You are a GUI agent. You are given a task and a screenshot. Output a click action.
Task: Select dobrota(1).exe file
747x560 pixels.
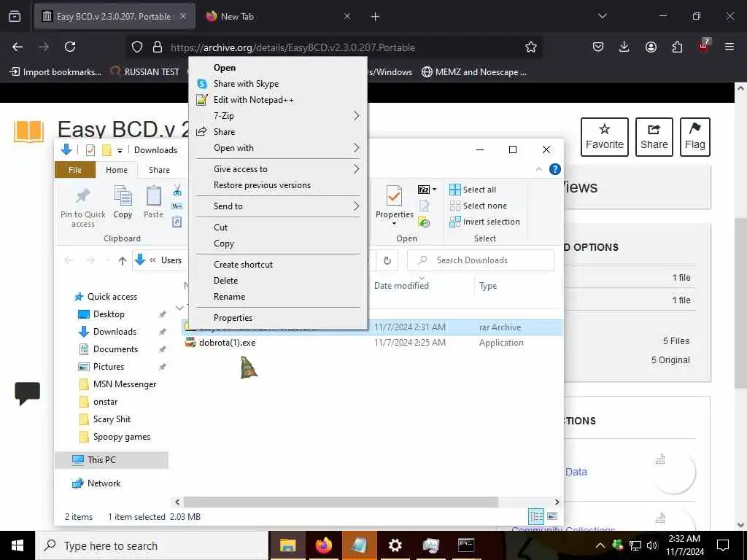(227, 343)
